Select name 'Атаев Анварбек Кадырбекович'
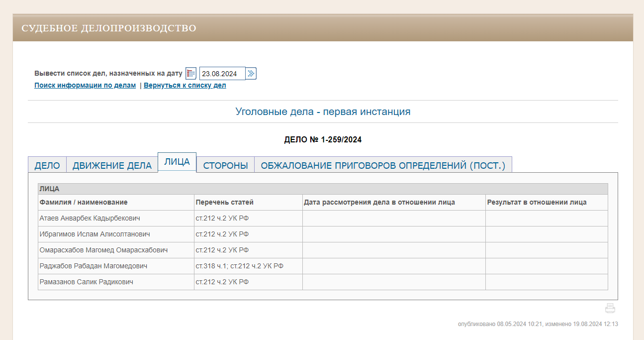The width and height of the screenshot is (644, 340). pyautogui.click(x=90, y=218)
